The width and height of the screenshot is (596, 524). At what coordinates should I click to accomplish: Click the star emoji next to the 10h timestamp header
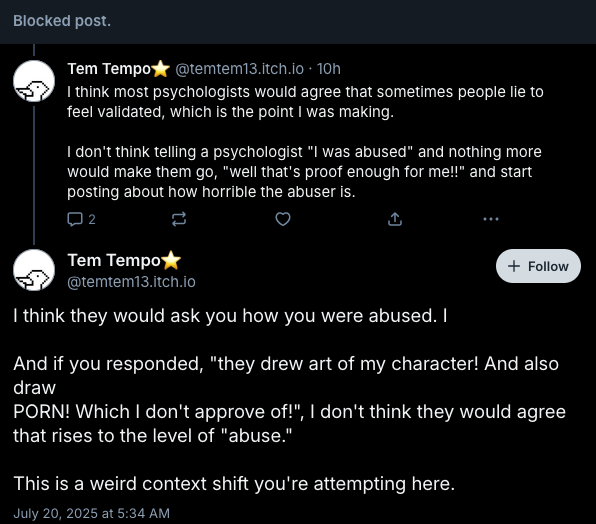pos(161,69)
